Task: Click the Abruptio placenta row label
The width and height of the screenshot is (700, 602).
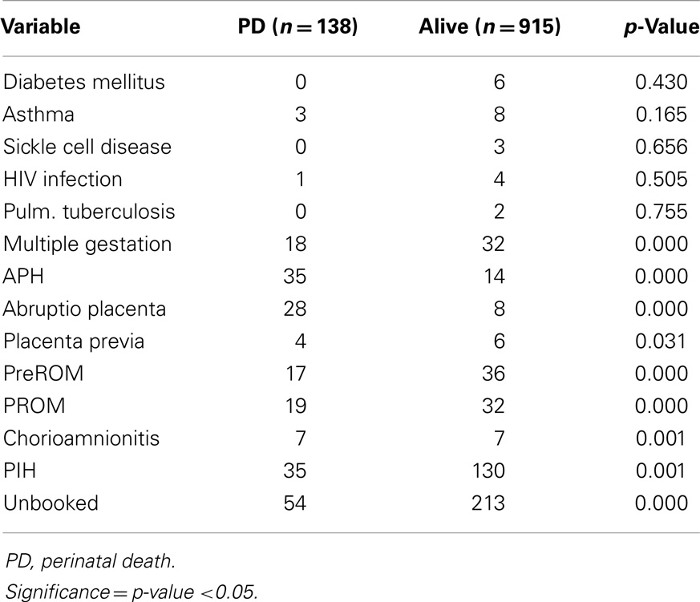Action: click(84, 309)
